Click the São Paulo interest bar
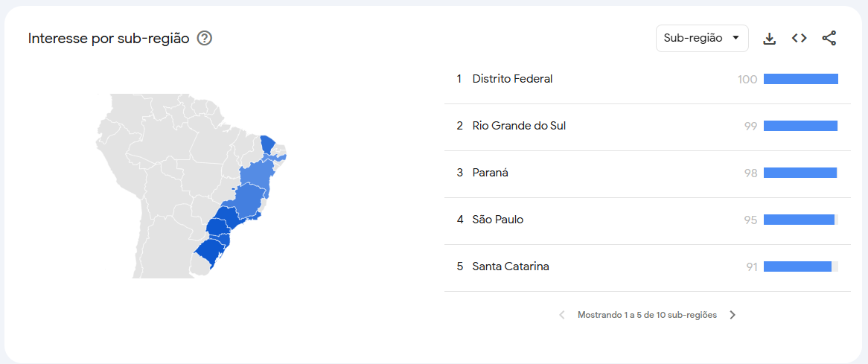This screenshot has height=364, width=868. 799,220
